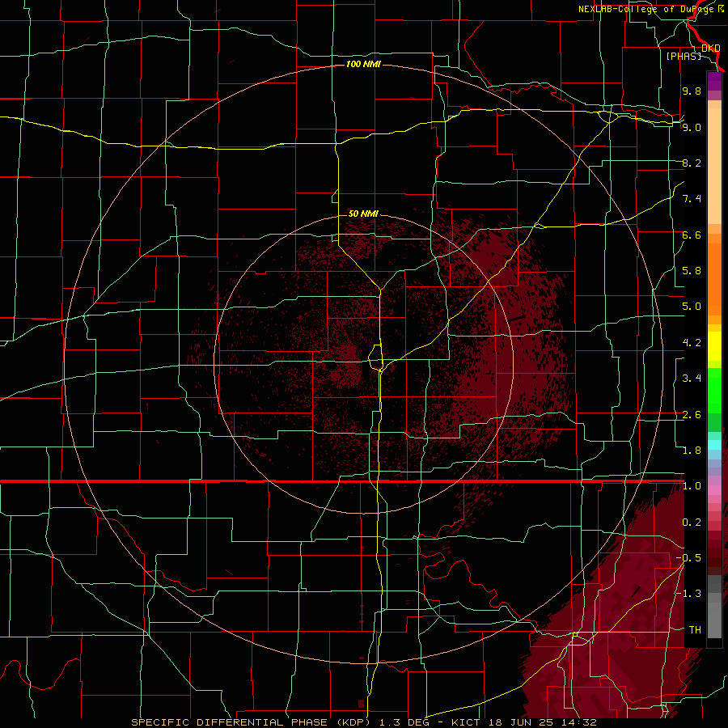Click the 4.2 legend value
The width and height of the screenshot is (728, 728).
[692, 343]
